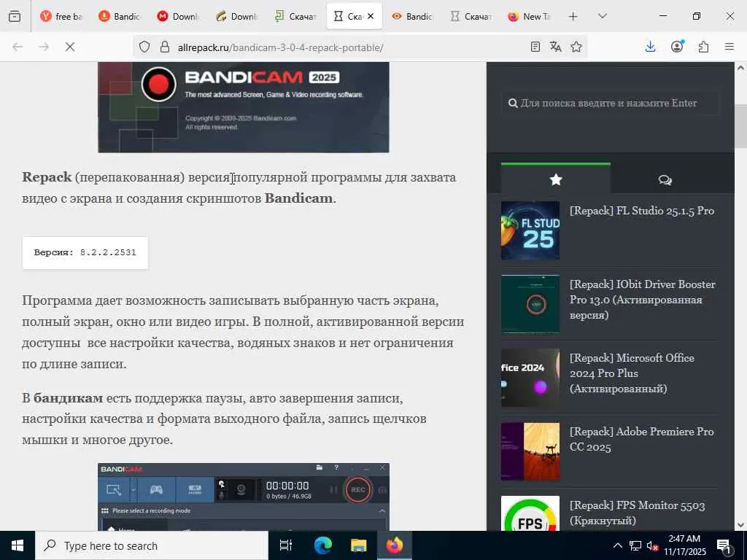Bookmark this page with star

coord(576,47)
